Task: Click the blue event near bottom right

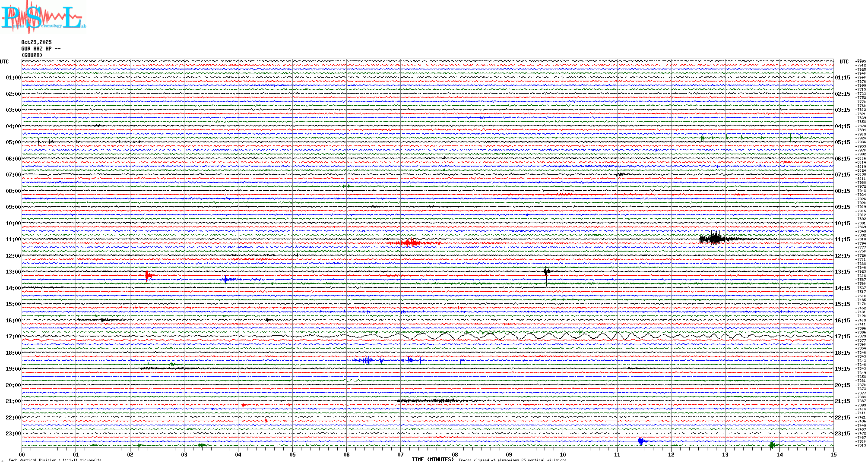Action: pos(641,441)
